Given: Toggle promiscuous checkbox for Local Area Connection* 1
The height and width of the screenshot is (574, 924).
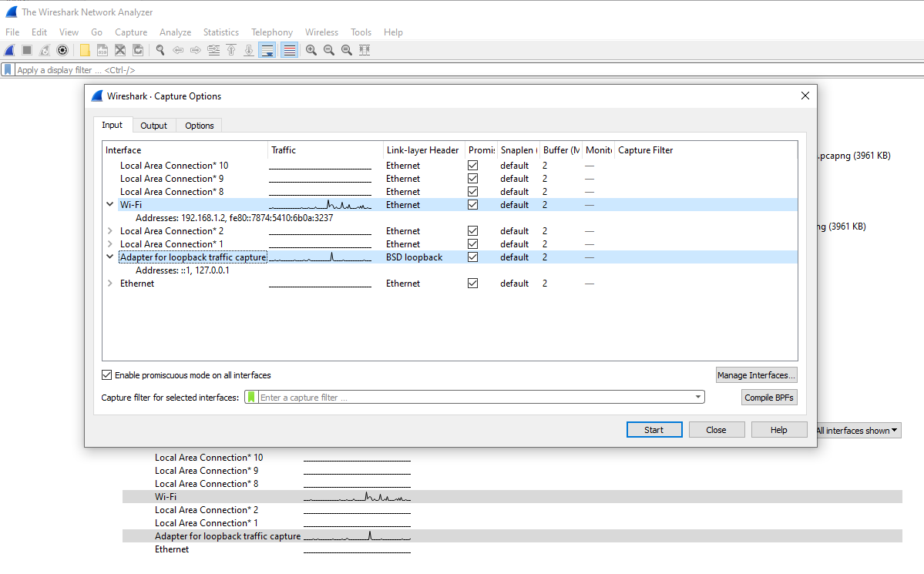Looking at the screenshot, I should pyautogui.click(x=472, y=244).
